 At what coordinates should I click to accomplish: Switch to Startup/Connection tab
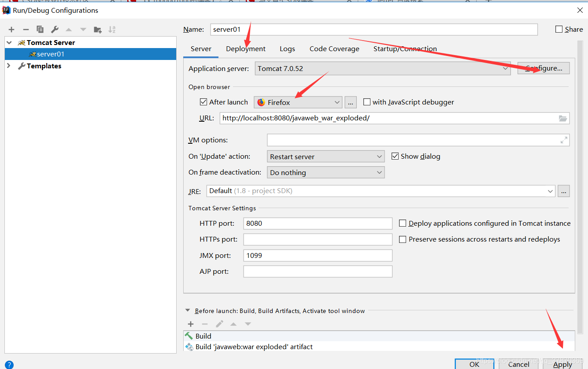(x=405, y=49)
